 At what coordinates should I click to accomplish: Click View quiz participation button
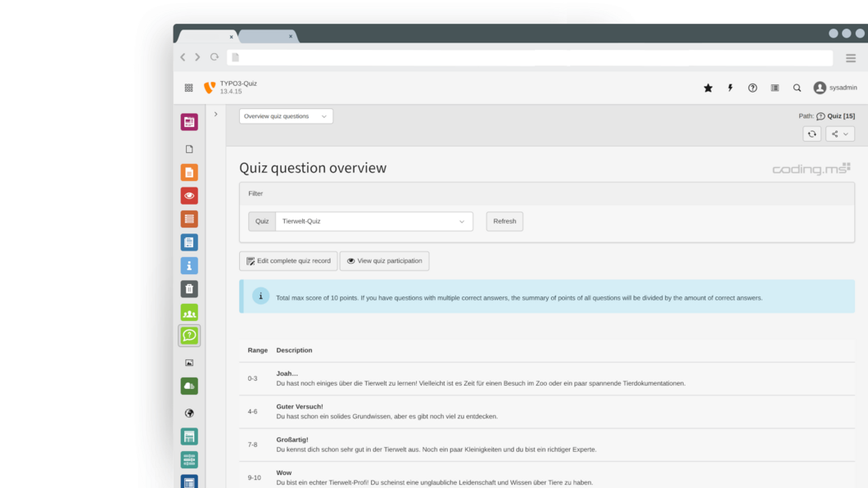tap(384, 261)
